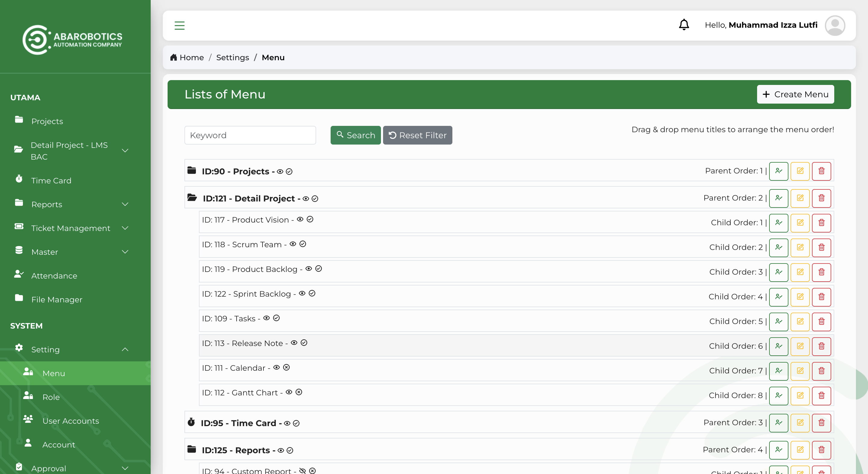The height and width of the screenshot is (474, 868).
Task: Expand Ticket Management sidebar chevron
Action: [x=125, y=228]
